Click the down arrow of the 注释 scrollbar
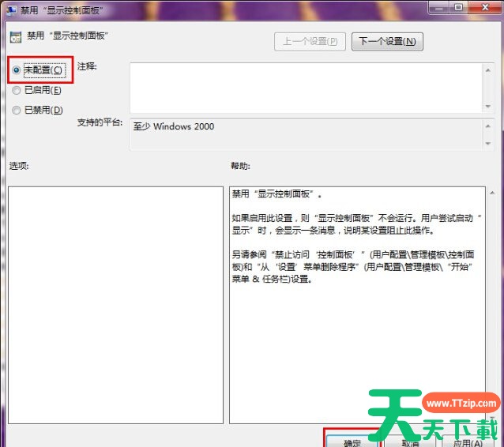The width and height of the screenshot is (504, 447). coord(488,106)
